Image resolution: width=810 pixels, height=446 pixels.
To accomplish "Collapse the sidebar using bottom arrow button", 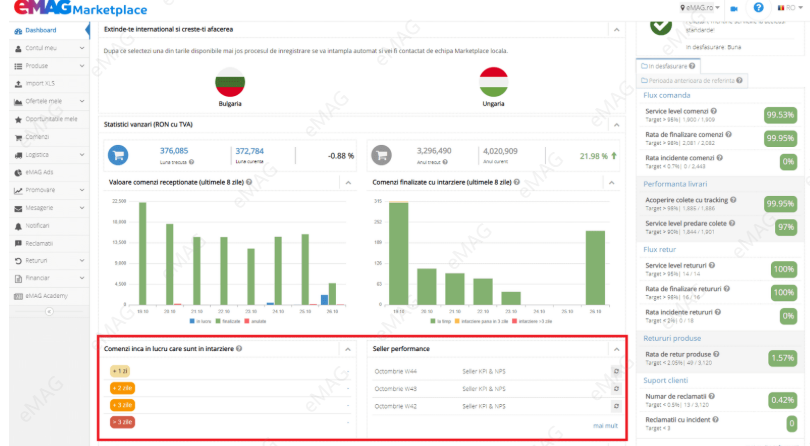I will 48,311.
